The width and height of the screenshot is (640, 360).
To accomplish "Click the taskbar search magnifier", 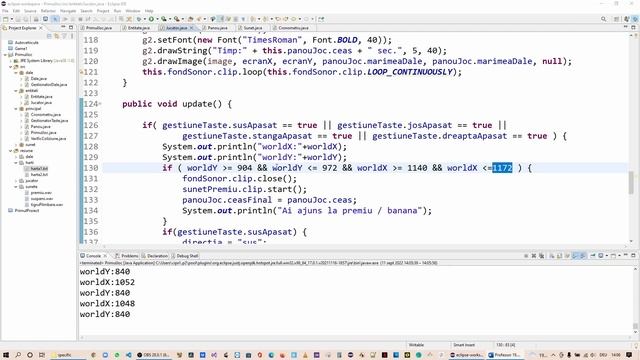I will pyautogui.click(x=18, y=355).
